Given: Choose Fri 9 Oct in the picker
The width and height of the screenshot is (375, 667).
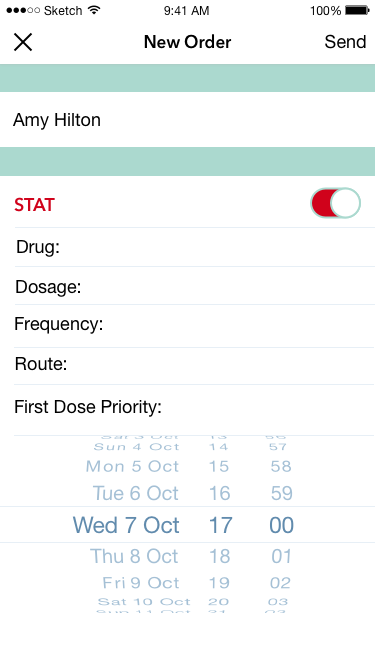Looking at the screenshot, I should click(141, 583).
